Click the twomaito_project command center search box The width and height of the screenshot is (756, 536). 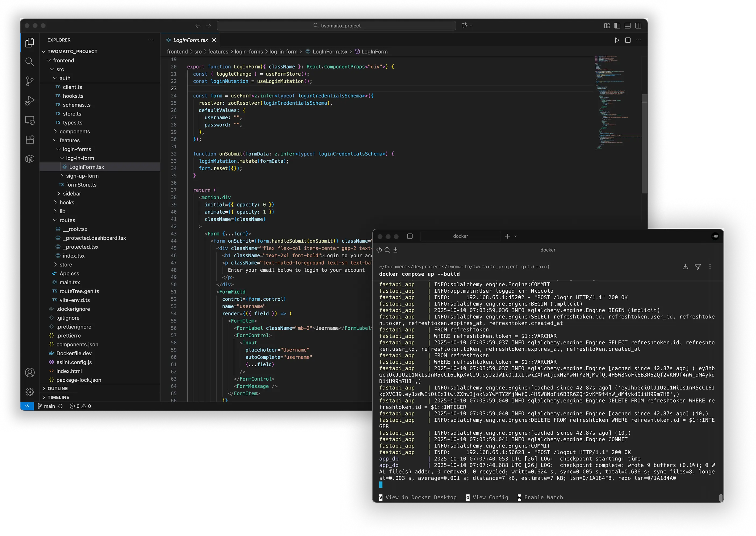pyautogui.click(x=337, y=26)
